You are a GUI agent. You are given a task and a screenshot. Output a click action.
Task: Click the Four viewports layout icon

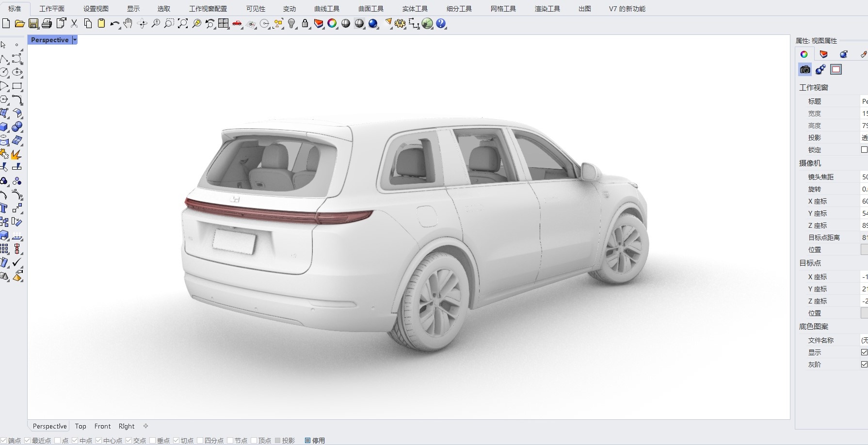(x=224, y=23)
